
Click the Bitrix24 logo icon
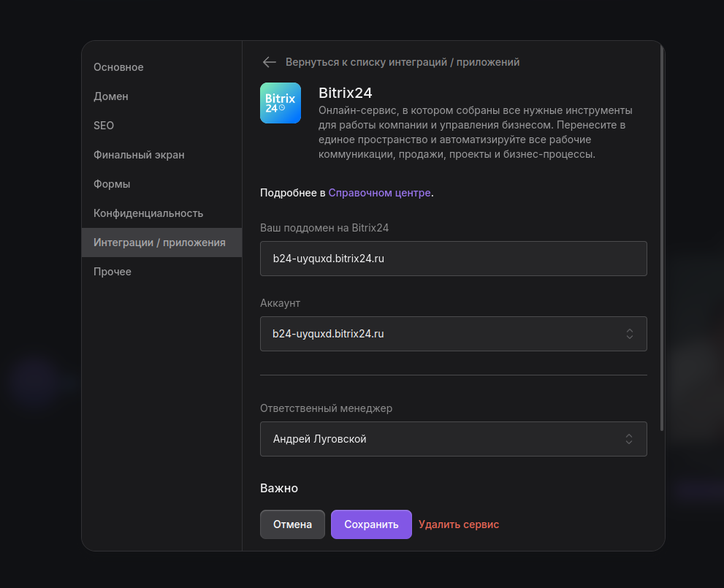pos(281,103)
